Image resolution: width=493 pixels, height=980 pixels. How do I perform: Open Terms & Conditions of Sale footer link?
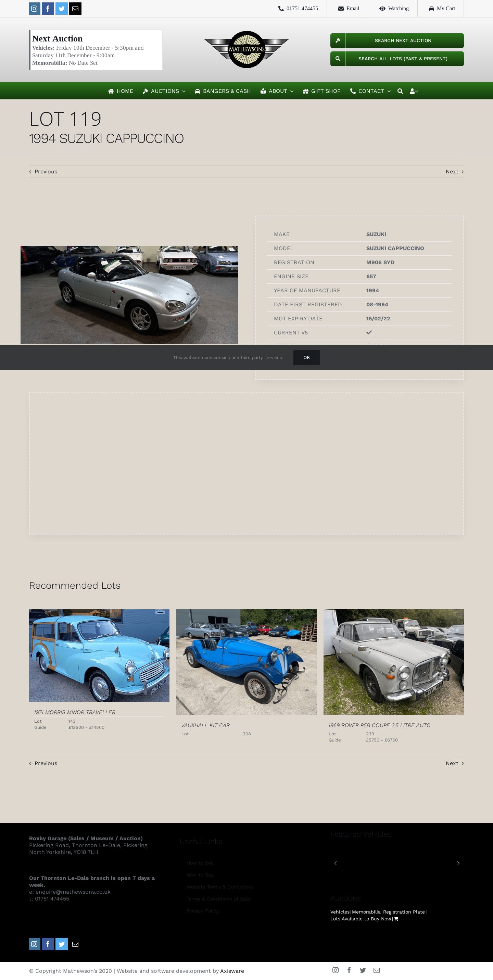tap(218, 899)
